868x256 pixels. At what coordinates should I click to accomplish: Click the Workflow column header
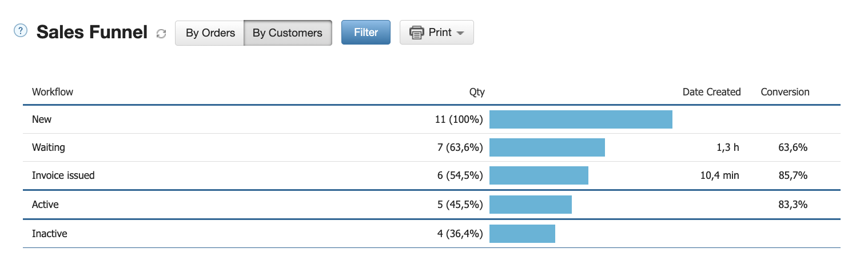click(x=53, y=91)
